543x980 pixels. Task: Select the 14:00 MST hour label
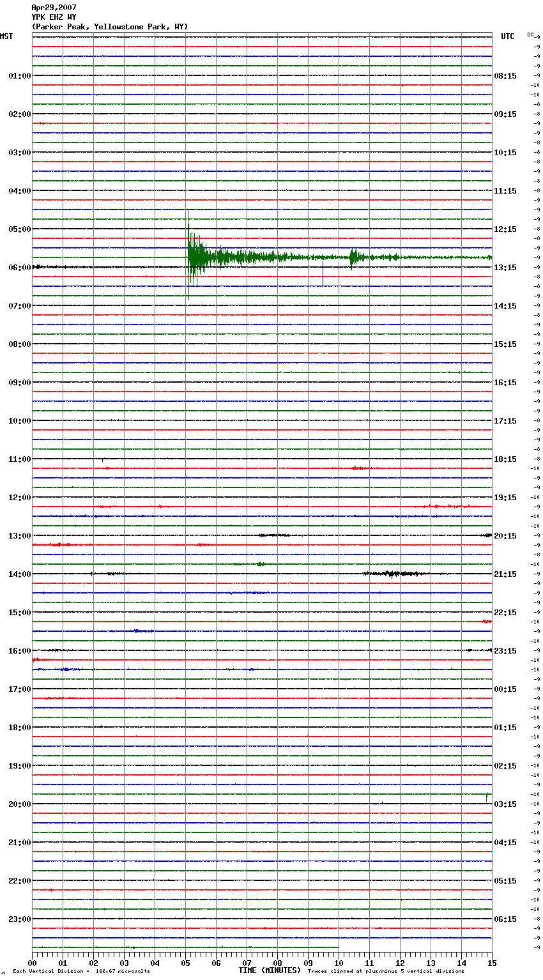tap(20, 574)
